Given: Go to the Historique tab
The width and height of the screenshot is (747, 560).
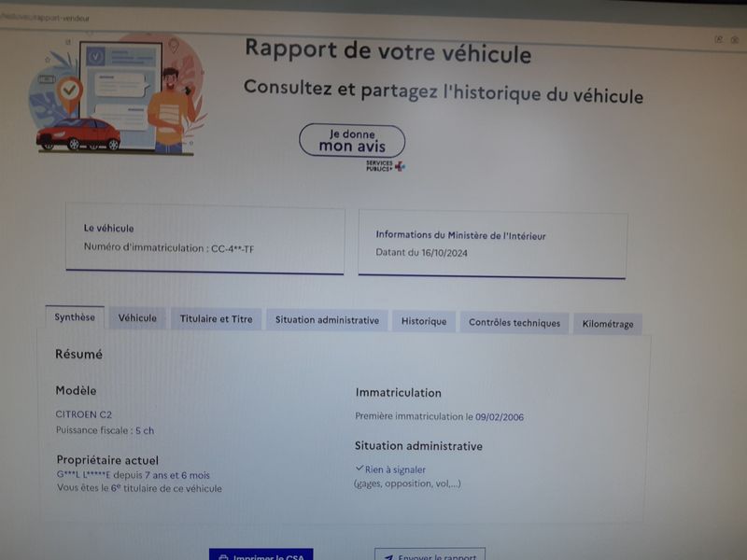Looking at the screenshot, I should tap(424, 321).
